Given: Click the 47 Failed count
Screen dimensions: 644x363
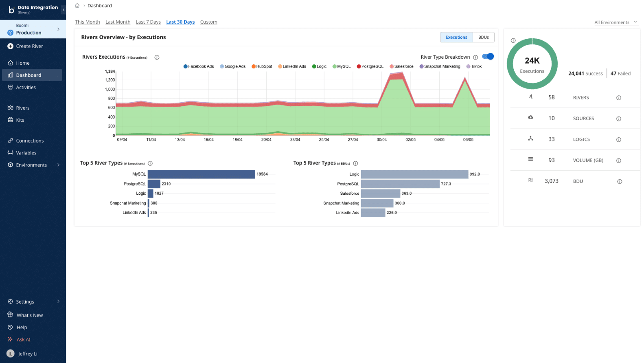Looking at the screenshot, I should (620, 74).
